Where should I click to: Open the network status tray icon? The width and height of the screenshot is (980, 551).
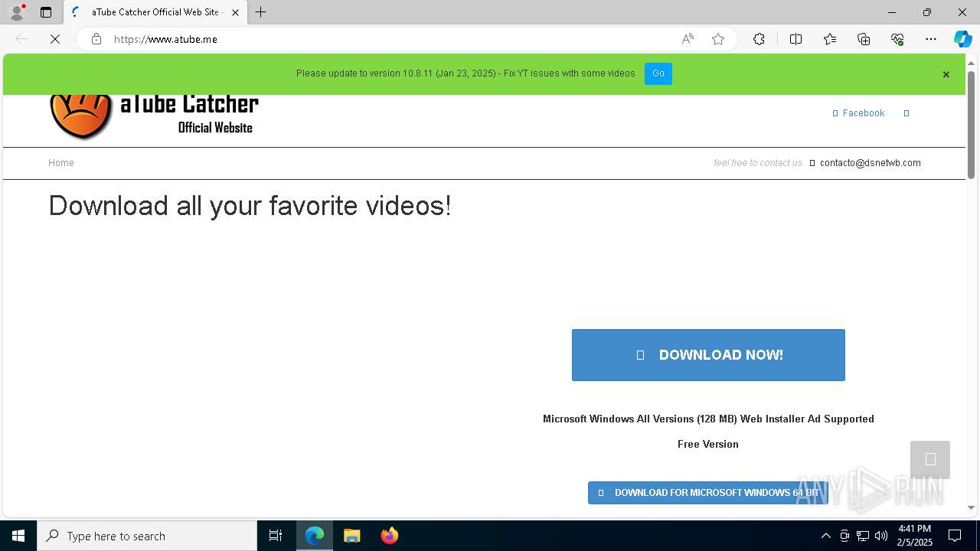[x=863, y=536]
